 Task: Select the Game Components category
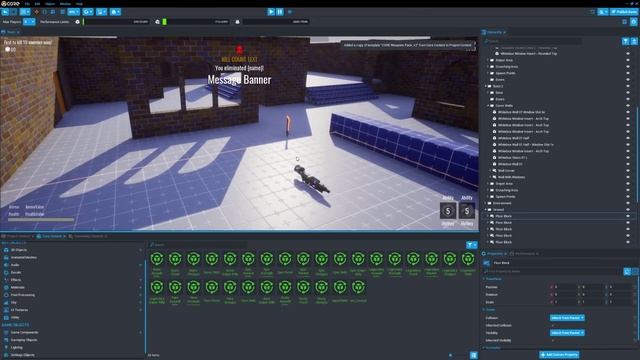pos(24,332)
